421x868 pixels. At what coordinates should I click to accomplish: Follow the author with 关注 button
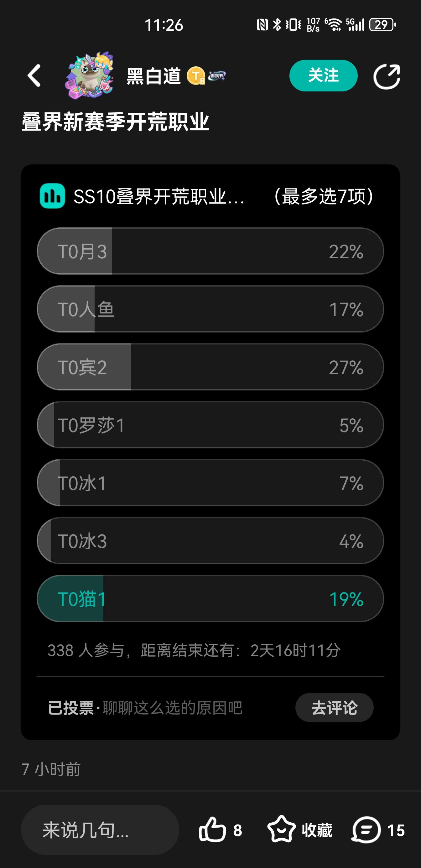323,75
